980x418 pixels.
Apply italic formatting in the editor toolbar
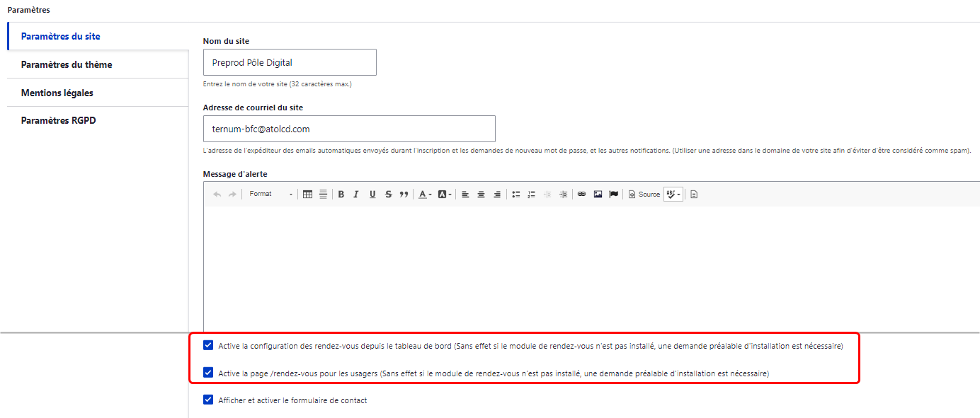click(x=356, y=195)
